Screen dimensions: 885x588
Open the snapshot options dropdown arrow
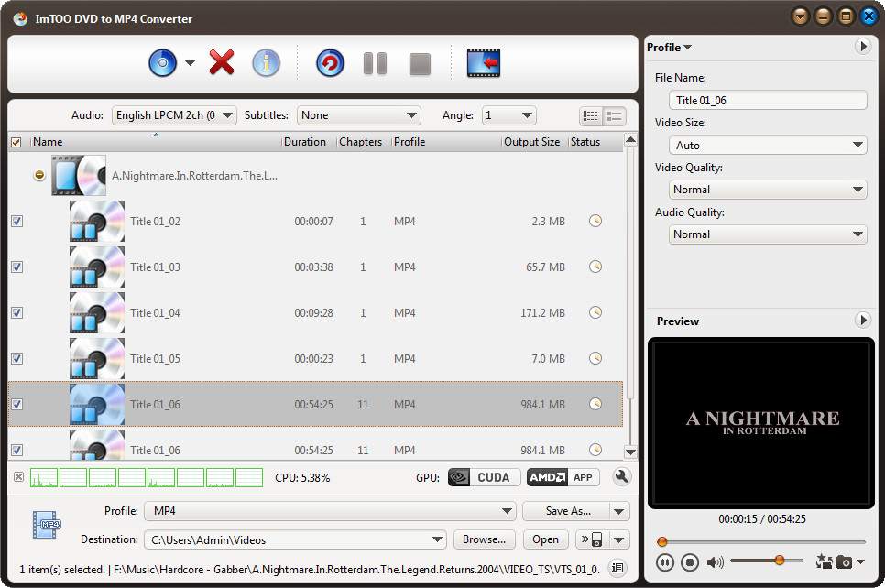point(860,561)
